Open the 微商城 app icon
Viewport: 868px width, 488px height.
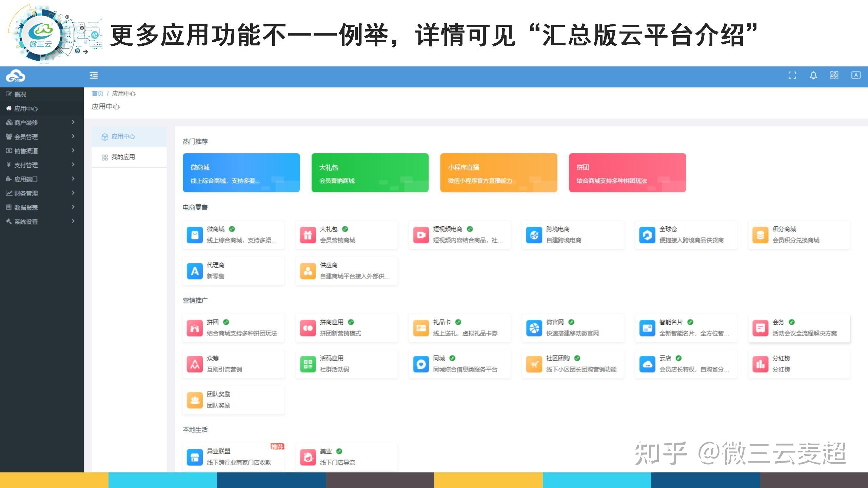(x=195, y=235)
